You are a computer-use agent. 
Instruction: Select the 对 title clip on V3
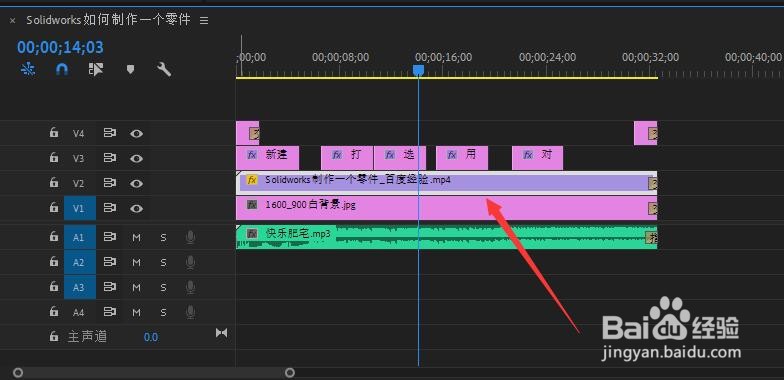click(538, 158)
